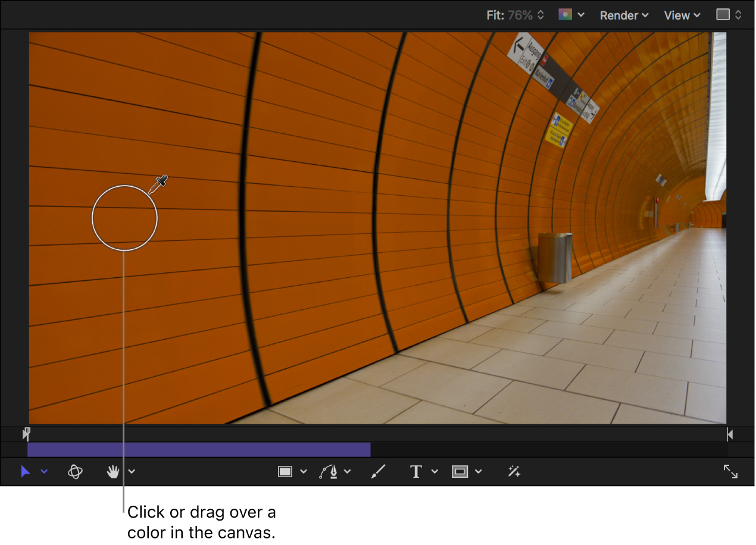Viewport: 756px width, 545px height.
Task: Activate the Rectangle Mask tool
Action: [460, 471]
